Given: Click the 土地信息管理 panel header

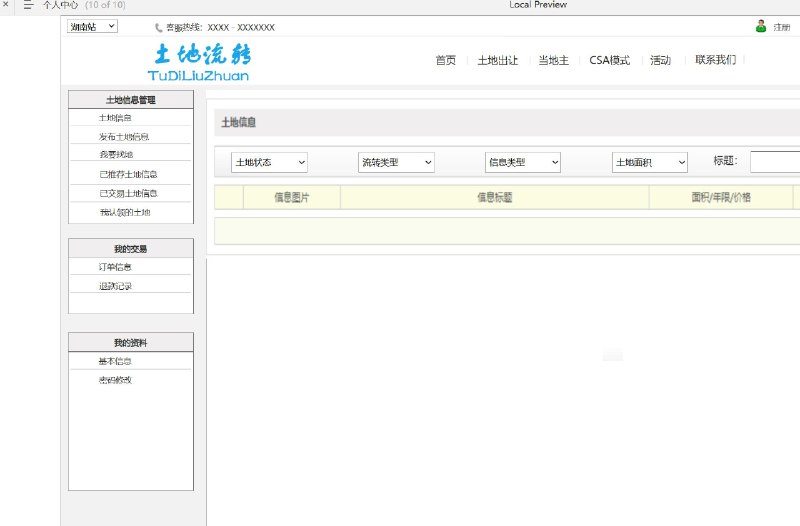Looking at the screenshot, I should coord(131,99).
